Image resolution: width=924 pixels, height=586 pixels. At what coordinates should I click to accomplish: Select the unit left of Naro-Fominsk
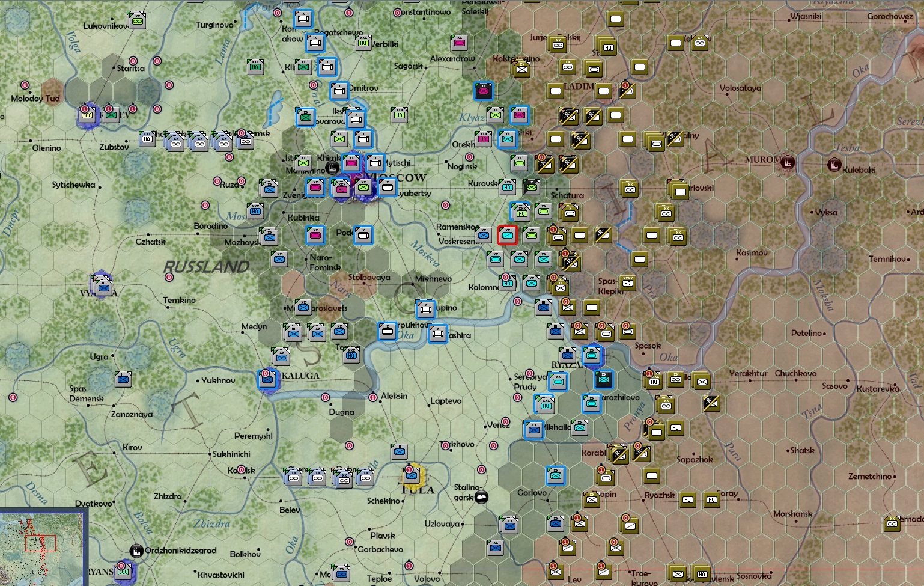point(279,259)
